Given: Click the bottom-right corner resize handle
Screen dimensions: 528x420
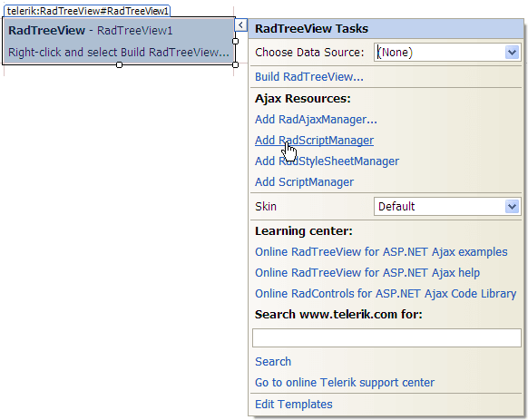Looking at the screenshot, I should [235, 64].
